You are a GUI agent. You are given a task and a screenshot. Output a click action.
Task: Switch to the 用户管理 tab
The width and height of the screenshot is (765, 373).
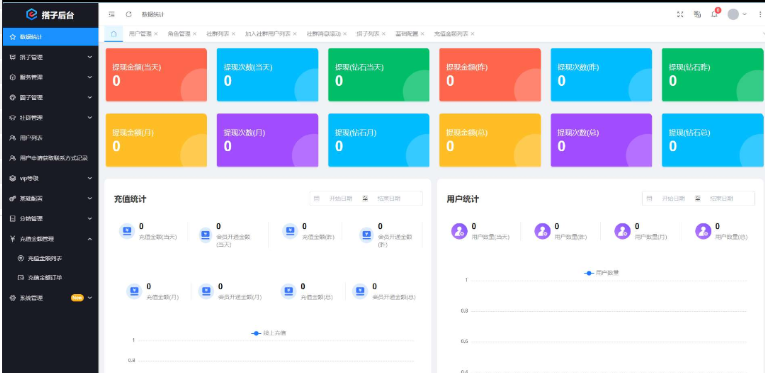click(x=140, y=34)
